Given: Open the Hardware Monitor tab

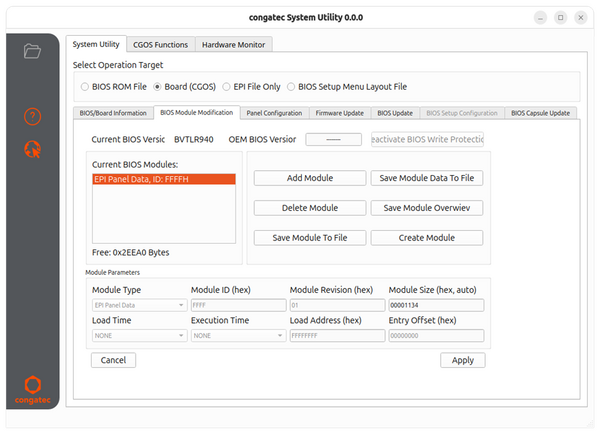Looking at the screenshot, I should point(234,44).
